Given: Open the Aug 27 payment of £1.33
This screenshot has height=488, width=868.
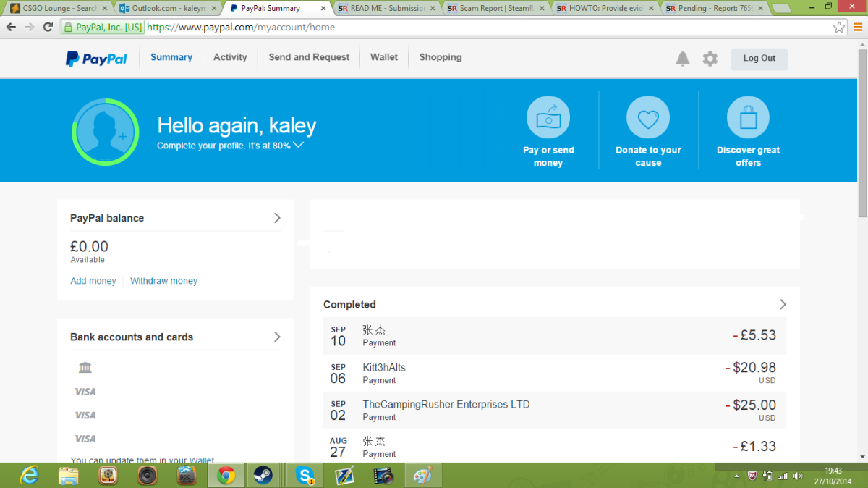Looking at the screenshot, I should coord(555,446).
